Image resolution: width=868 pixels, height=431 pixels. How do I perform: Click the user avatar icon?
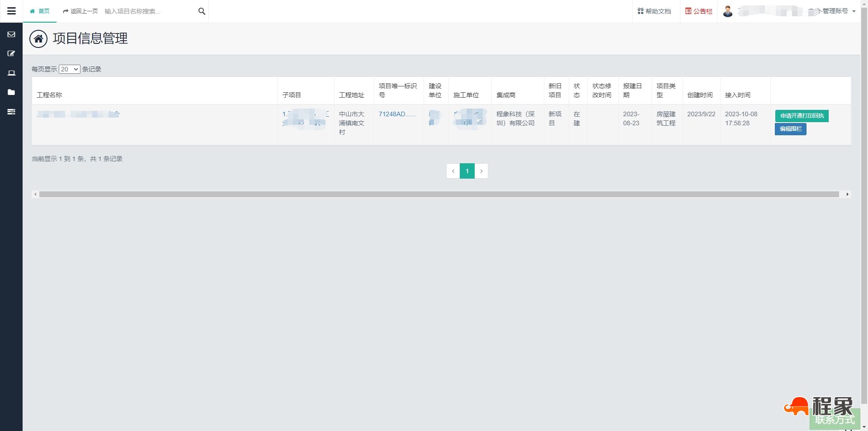pos(727,11)
